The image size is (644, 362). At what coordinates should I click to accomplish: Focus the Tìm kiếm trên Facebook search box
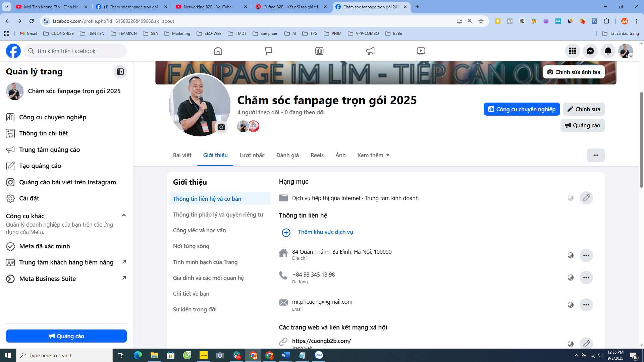click(75, 51)
